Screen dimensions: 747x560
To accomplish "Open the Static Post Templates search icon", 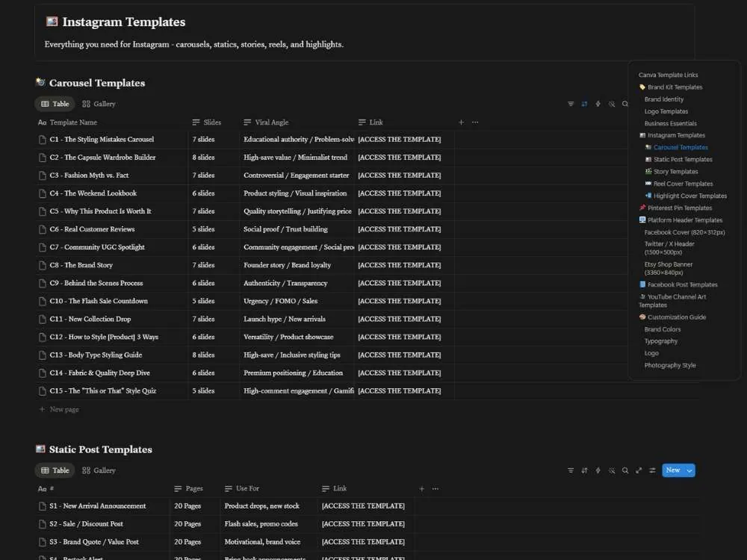I will 625,470.
